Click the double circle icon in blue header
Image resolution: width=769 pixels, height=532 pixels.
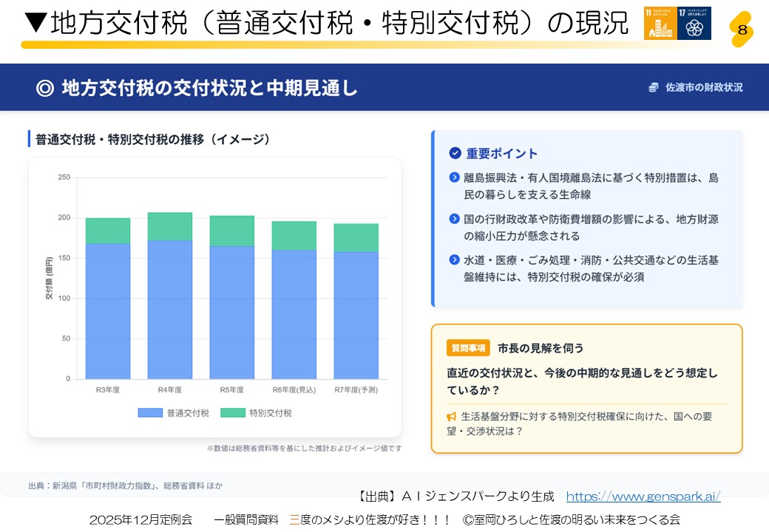(45, 88)
